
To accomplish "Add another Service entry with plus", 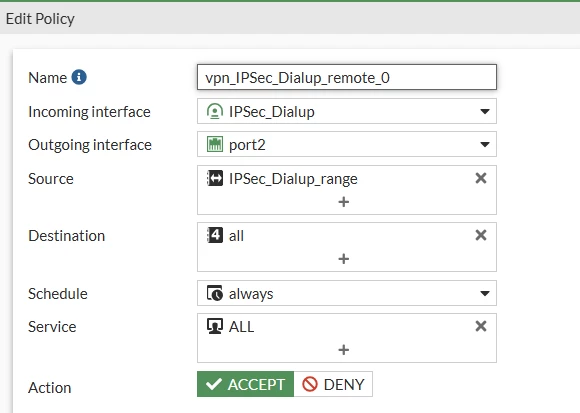I will 344,350.
